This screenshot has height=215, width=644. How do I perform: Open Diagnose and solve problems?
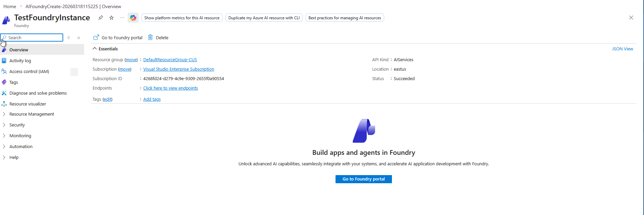pyautogui.click(x=38, y=93)
